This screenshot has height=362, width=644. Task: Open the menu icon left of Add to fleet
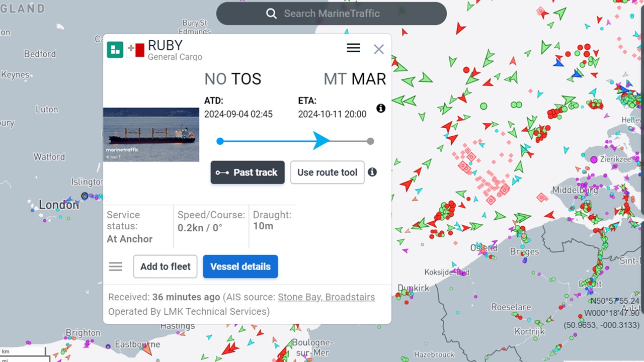coord(115,266)
